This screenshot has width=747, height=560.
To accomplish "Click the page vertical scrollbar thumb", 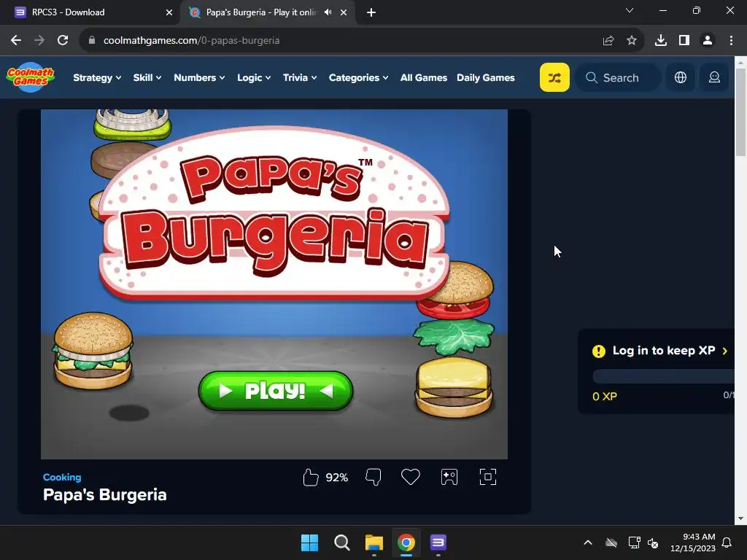I will click(740, 112).
